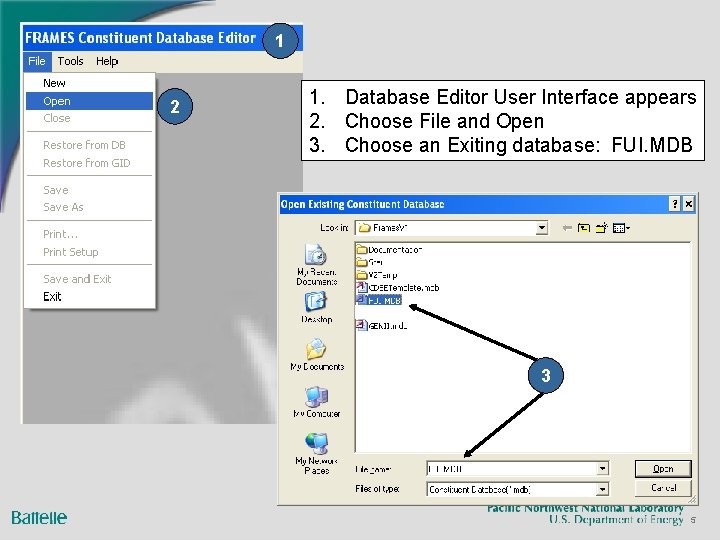Expand the Files of type dropdown
The width and height of the screenshot is (720, 540).
tap(602, 489)
